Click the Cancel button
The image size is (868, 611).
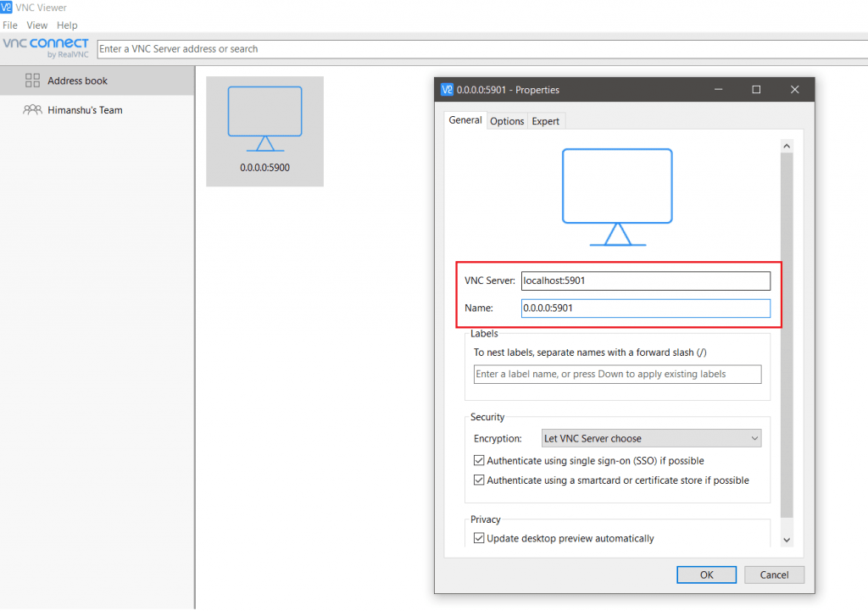coord(774,575)
